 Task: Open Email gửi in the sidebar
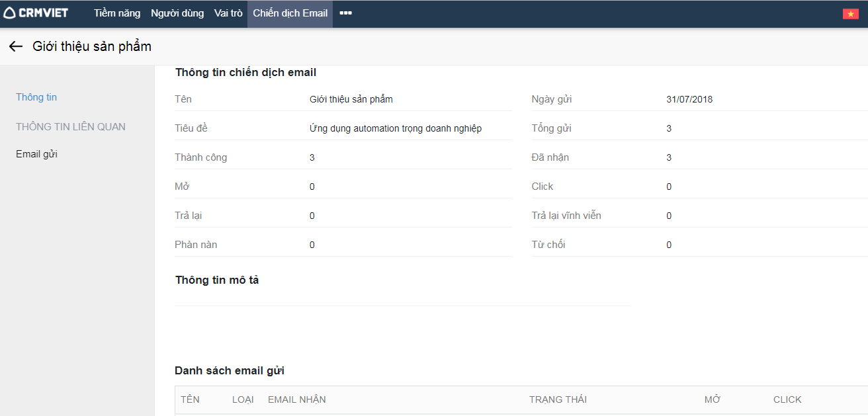coord(36,154)
